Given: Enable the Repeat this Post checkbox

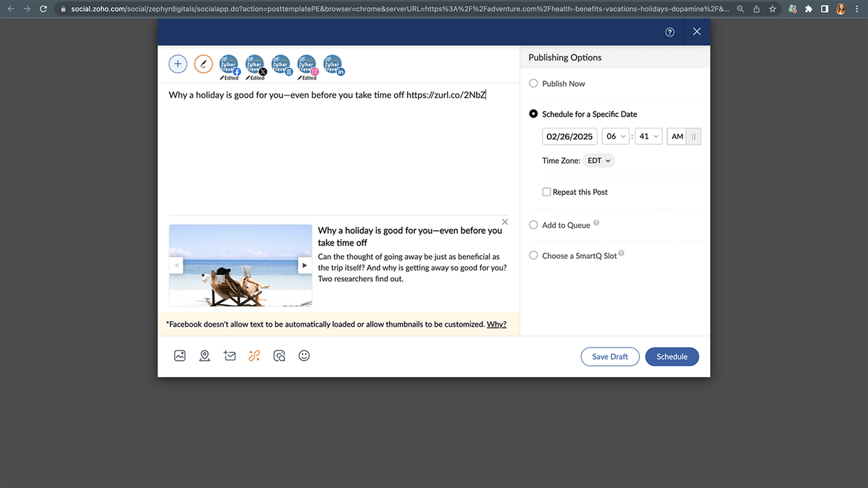Looking at the screenshot, I should click(546, 192).
